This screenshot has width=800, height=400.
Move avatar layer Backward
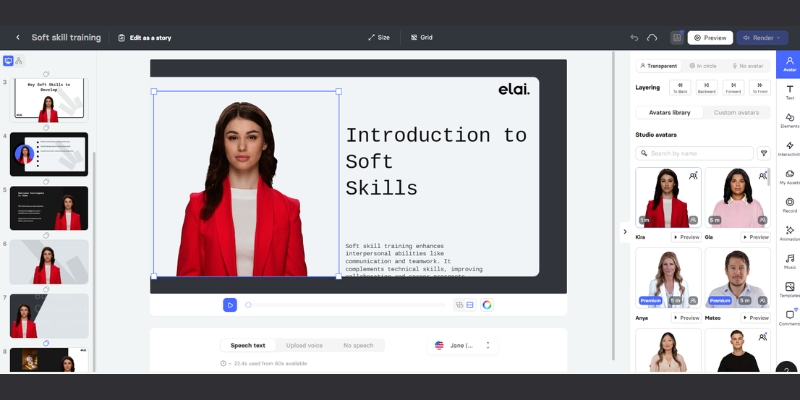[707, 87]
